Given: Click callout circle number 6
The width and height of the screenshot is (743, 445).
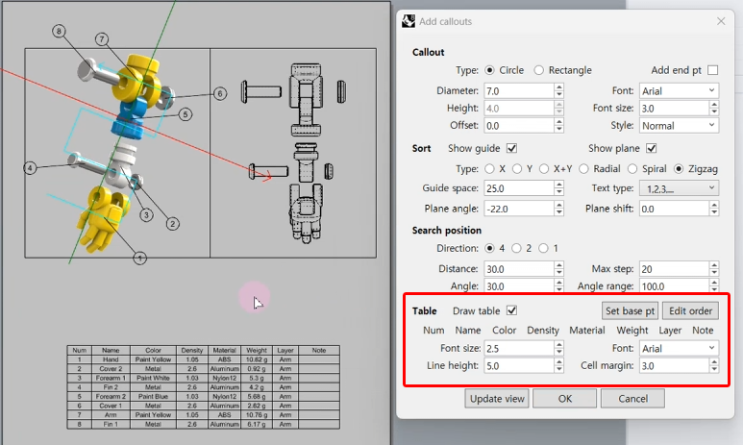Looking at the screenshot, I should click(x=220, y=93).
